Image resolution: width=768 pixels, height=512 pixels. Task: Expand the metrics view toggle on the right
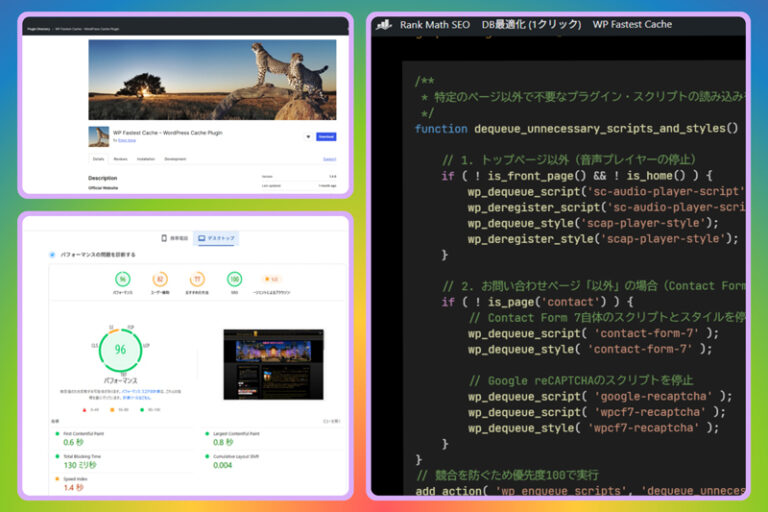(x=332, y=421)
